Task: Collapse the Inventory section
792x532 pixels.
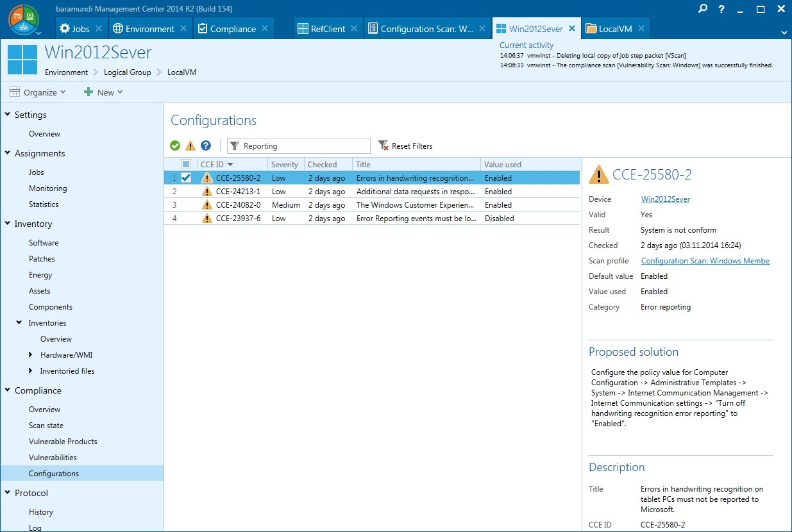Action: pyautogui.click(x=8, y=224)
